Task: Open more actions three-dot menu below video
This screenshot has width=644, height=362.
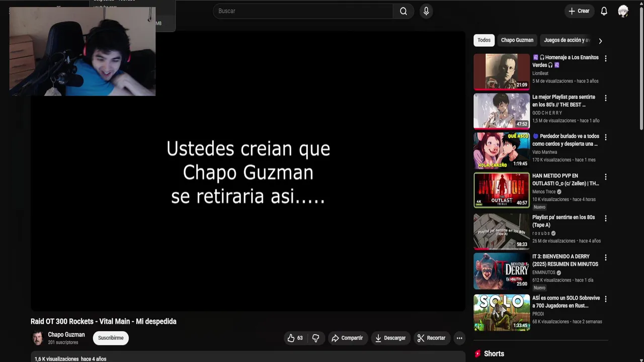Action: 459,338
